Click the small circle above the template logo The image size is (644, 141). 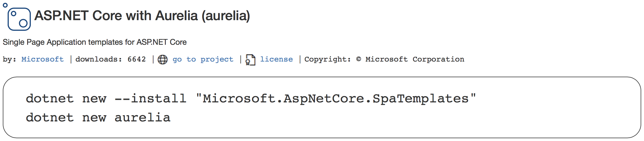pos(5,5)
